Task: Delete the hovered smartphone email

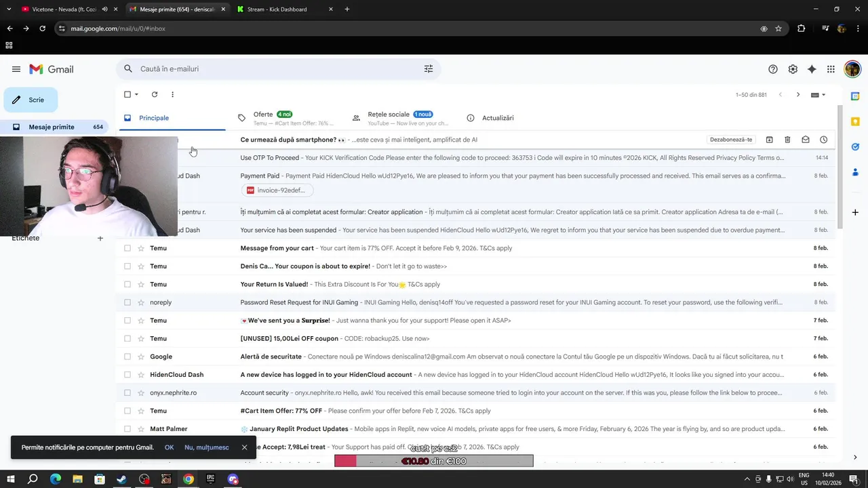Action: pos(787,140)
